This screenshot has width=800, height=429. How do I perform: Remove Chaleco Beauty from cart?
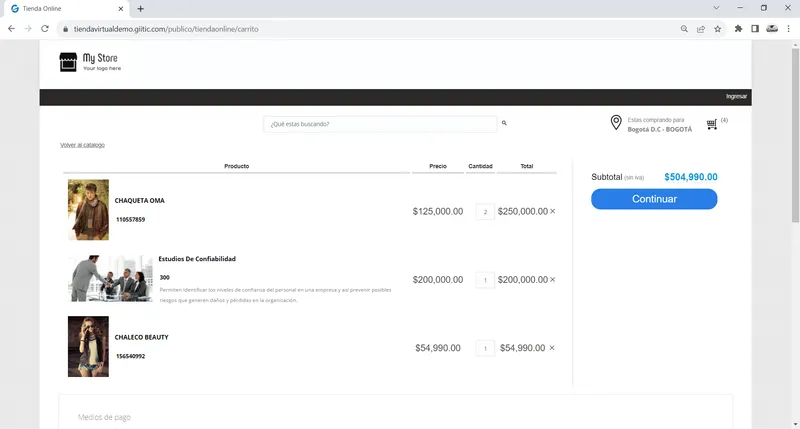pyautogui.click(x=552, y=348)
